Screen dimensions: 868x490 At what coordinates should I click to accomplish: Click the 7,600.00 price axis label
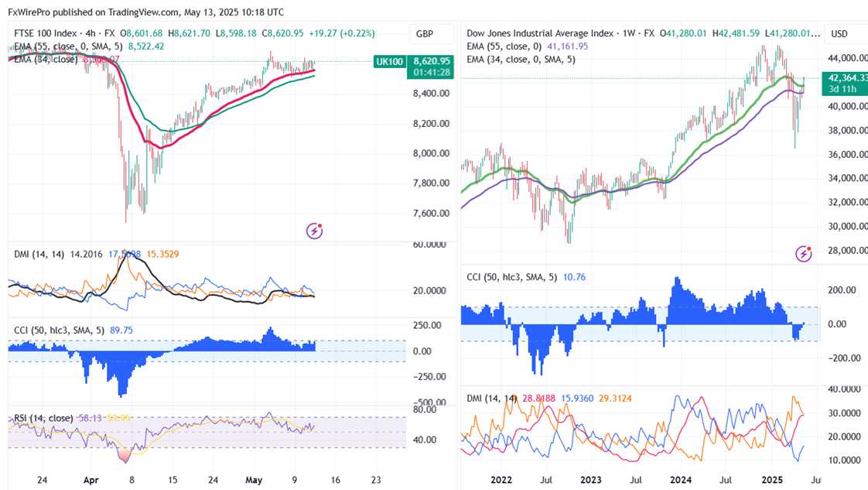[431, 213]
